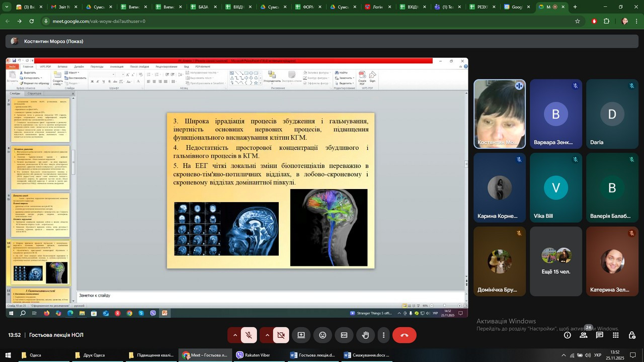Viewport: 644px width, 362px height.
Task: Switch to the Gmail 'Звіт' browser tab
Action: (x=61, y=7)
